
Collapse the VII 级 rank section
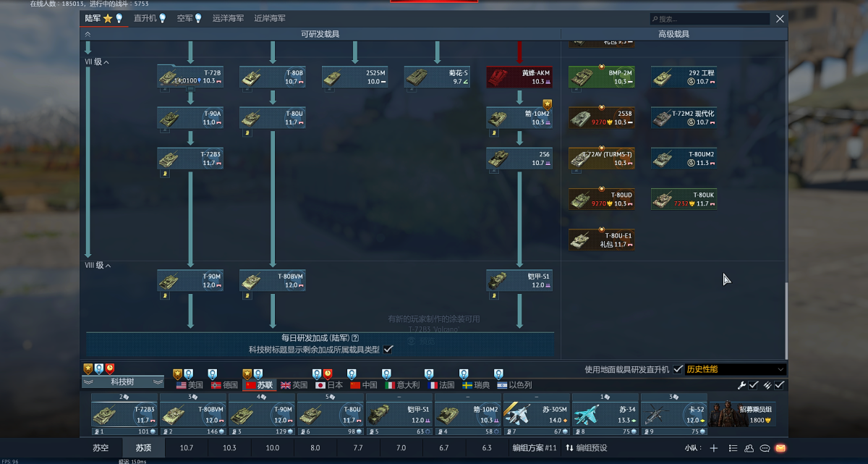click(97, 62)
